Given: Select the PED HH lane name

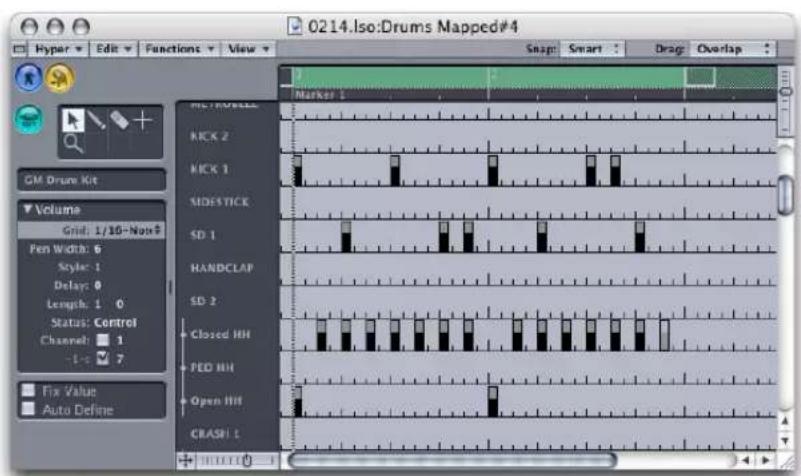Looking at the screenshot, I should tap(211, 368).
